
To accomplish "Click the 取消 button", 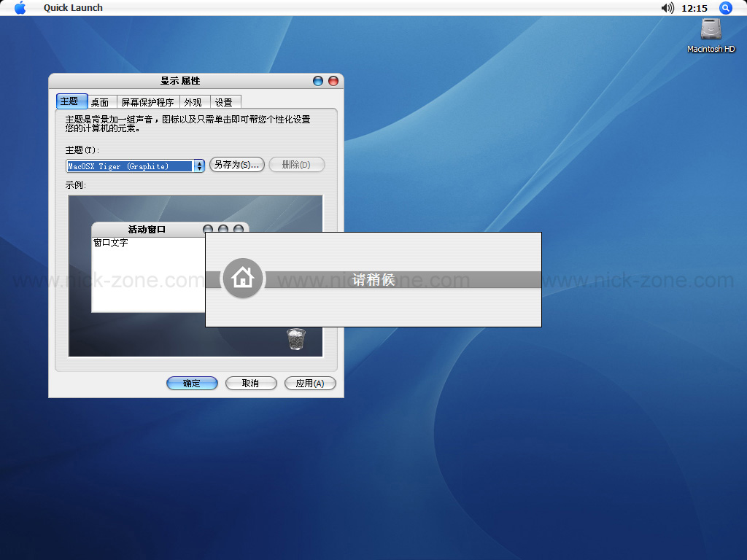I will tap(251, 384).
